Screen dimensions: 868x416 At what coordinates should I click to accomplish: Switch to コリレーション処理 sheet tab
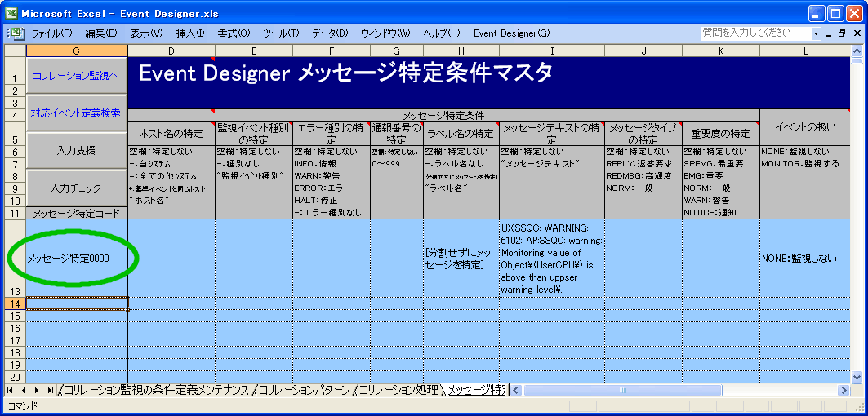(x=398, y=390)
